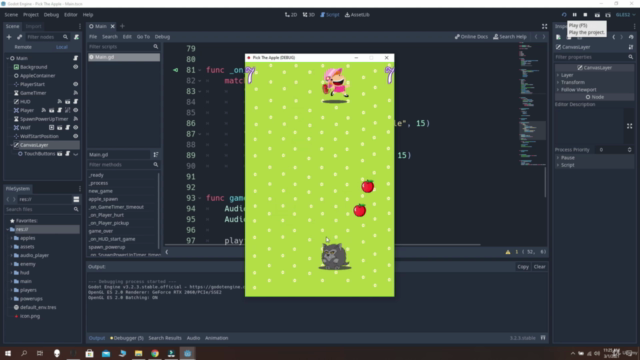Switch scene tree to Remote
This screenshot has width=640, height=360.
[x=23, y=47]
